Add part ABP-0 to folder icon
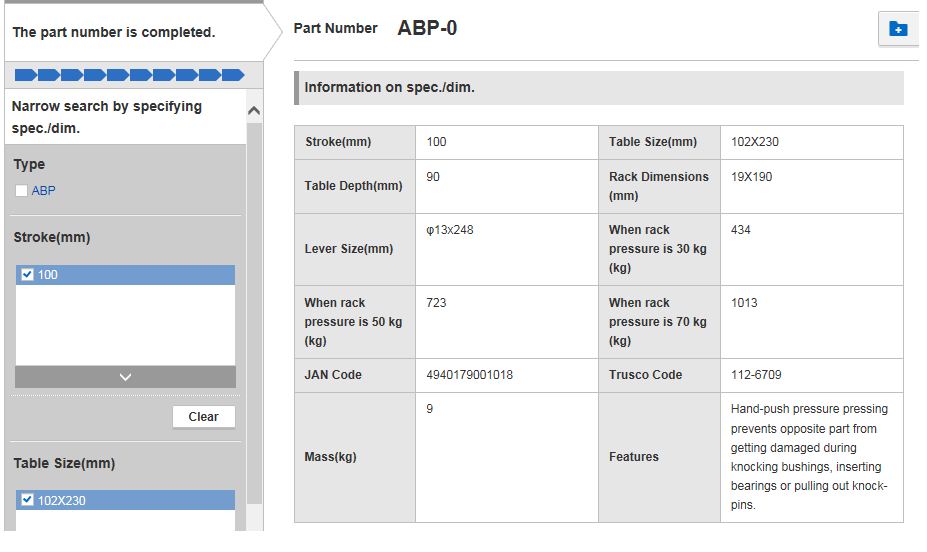 coord(898,28)
